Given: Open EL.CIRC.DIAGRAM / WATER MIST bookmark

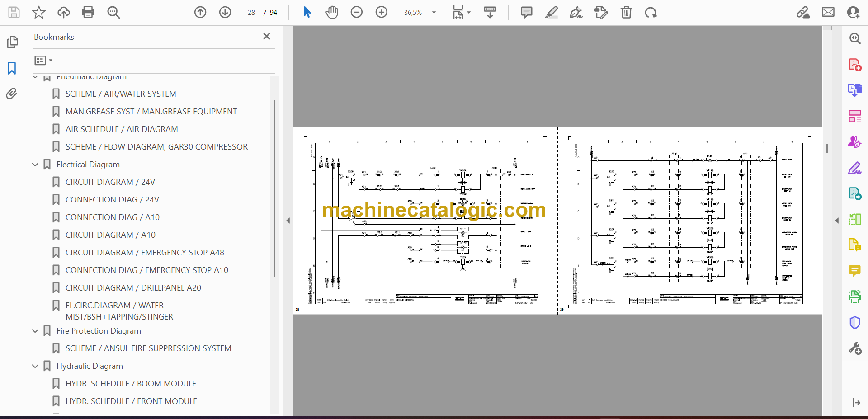Looking at the screenshot, I should [119, 311].
